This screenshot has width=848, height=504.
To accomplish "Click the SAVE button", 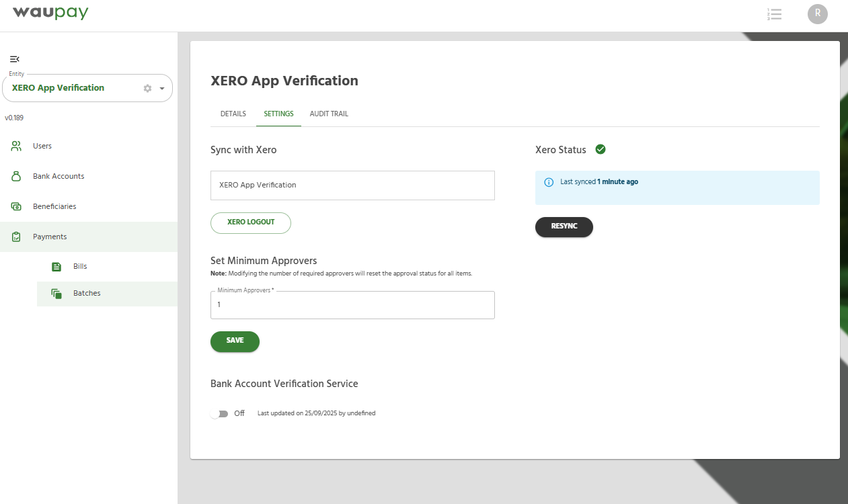I will [235, 341].
